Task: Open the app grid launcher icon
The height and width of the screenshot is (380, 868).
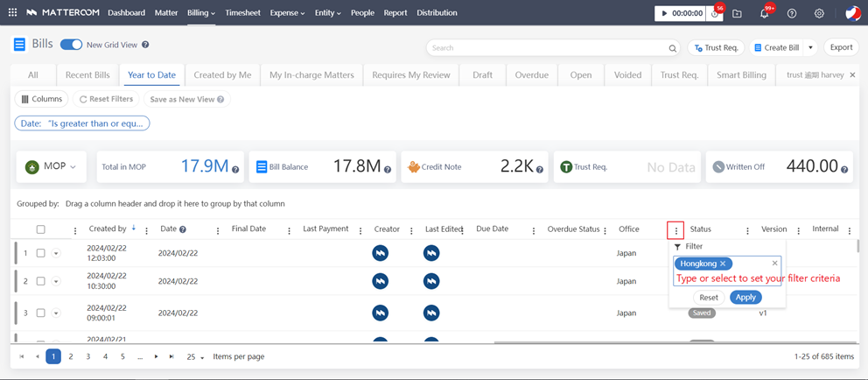Action: pyautogui.click(x=12, y=13)
